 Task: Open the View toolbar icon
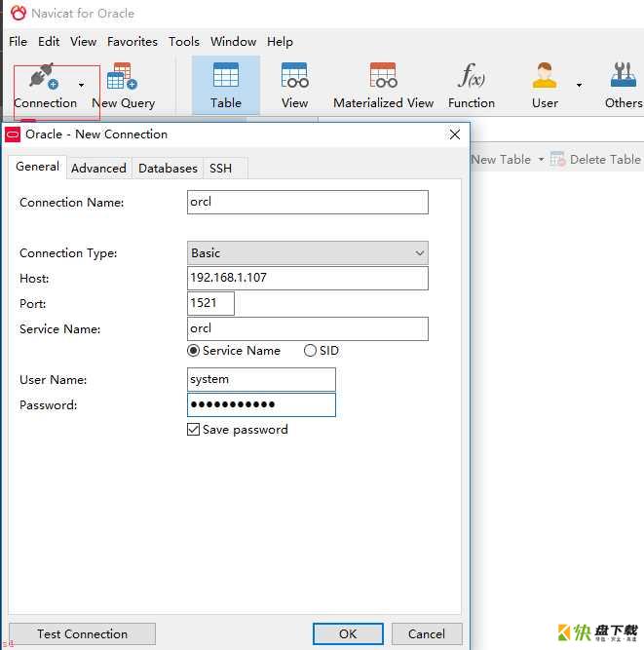294,75
